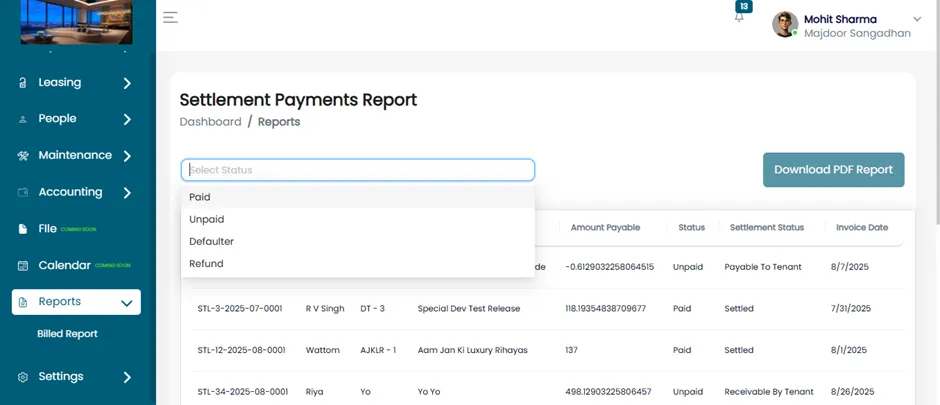
Task: Click tenant name Wattom
Action: 323,350
